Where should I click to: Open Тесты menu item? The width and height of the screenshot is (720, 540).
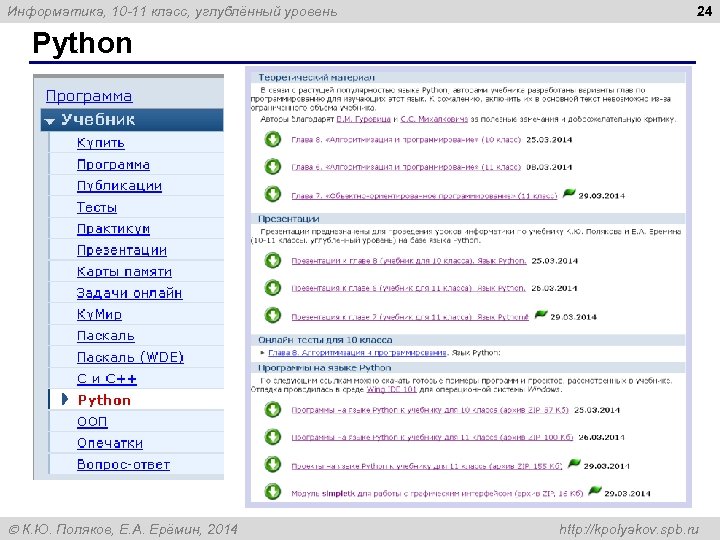pyautogui.click(x=97, y=208)
